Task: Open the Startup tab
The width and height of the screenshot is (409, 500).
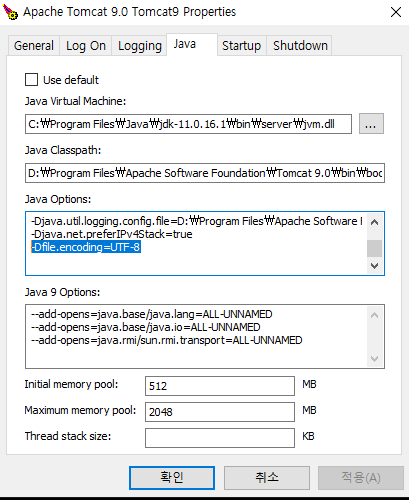Action: tap(241, 45)
